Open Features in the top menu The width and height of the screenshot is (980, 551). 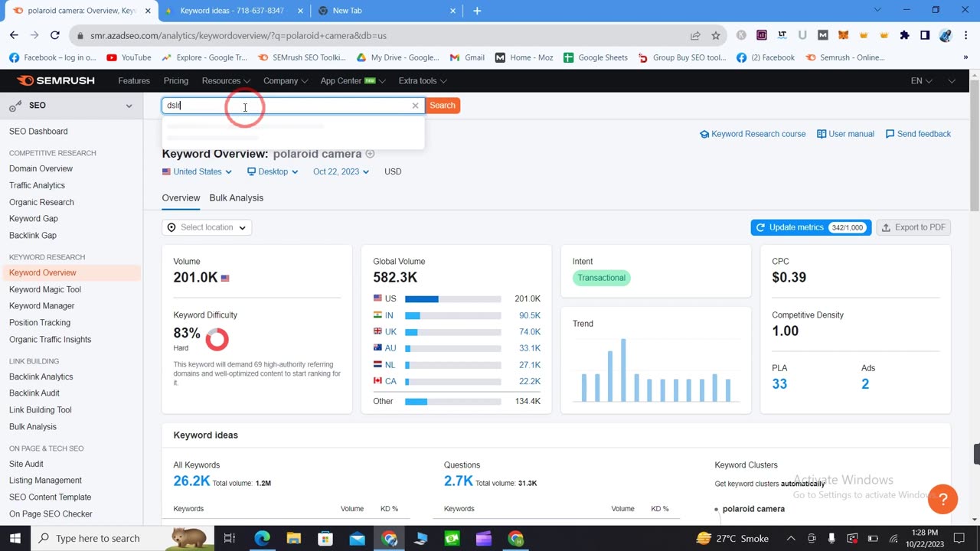point(134,80)
